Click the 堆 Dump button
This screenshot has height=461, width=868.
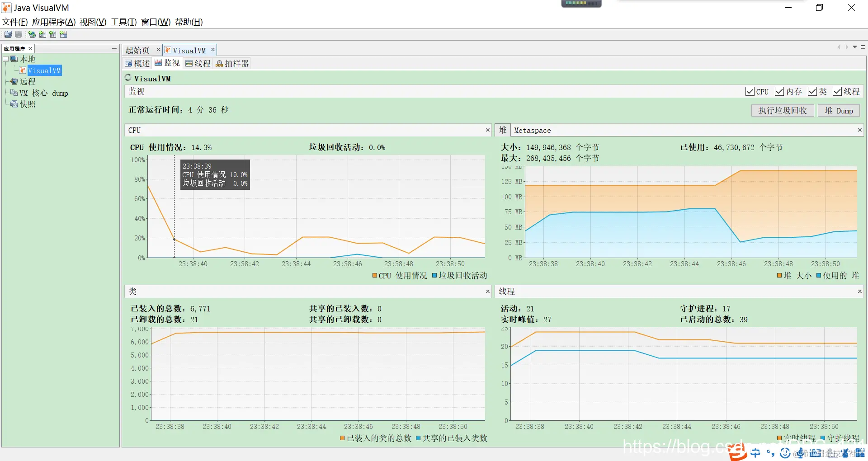point(839,111)
